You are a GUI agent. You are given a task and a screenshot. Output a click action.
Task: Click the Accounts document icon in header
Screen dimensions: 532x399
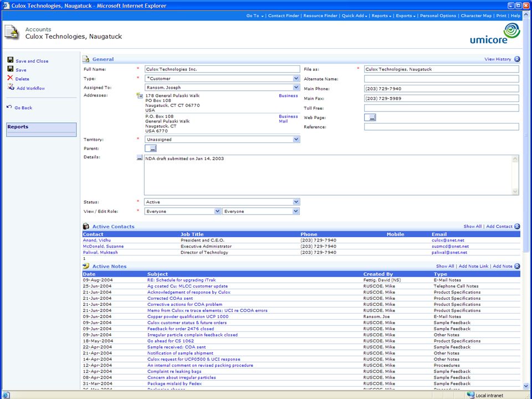click(12, 33)
